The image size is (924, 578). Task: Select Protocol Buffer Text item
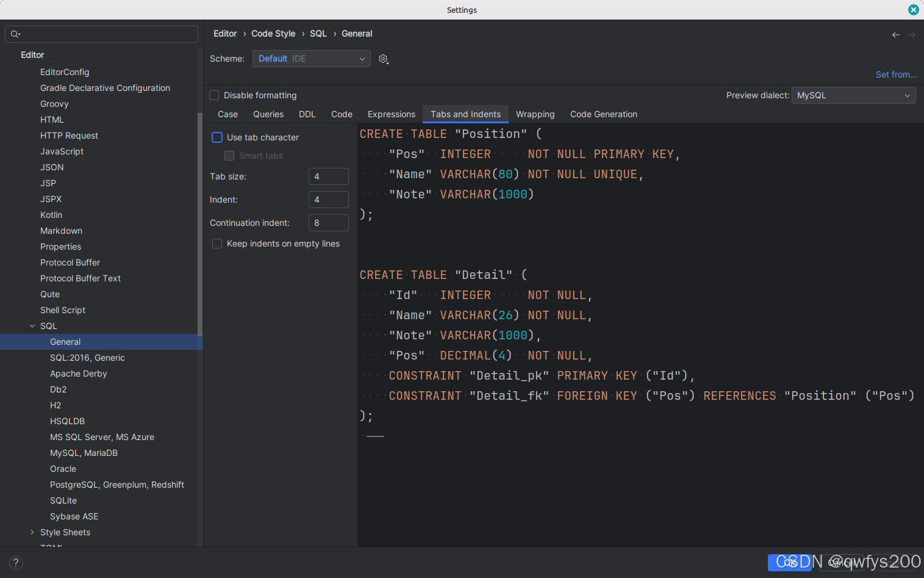click(81, 278)
